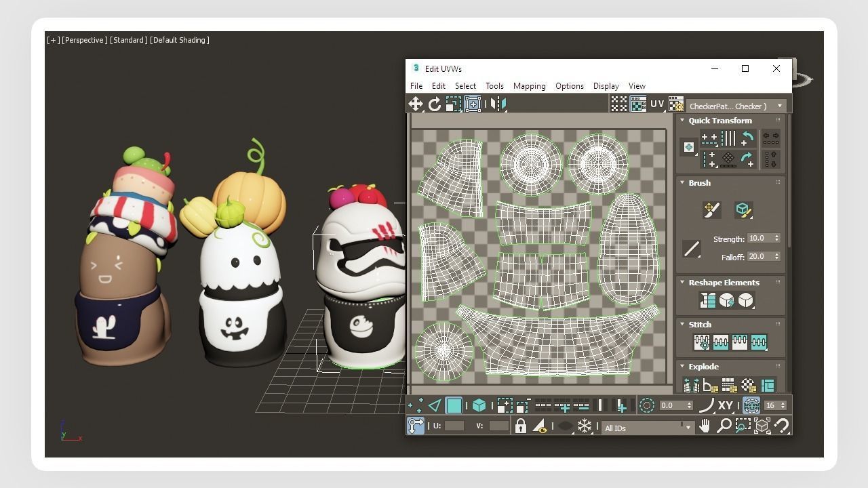Click the XY soft selection space button
Screen dimensions: 868x488
click(x=726, y=406)
